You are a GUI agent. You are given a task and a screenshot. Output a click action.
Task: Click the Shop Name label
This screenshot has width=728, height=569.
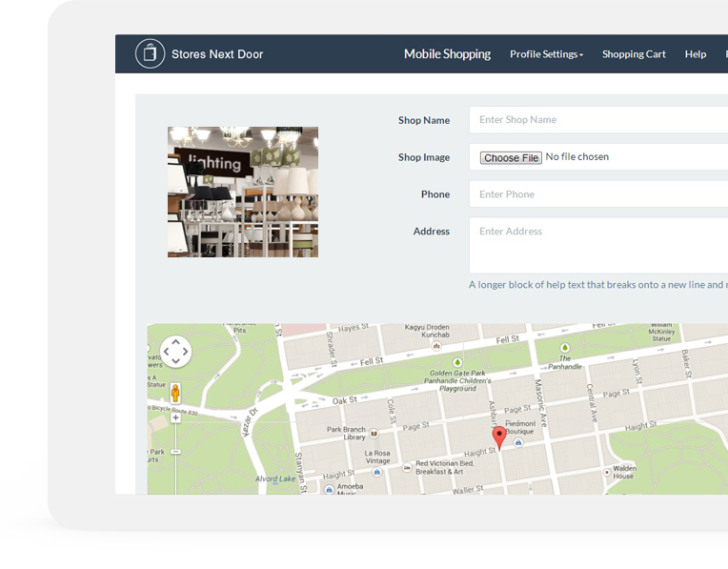point(424,120)
